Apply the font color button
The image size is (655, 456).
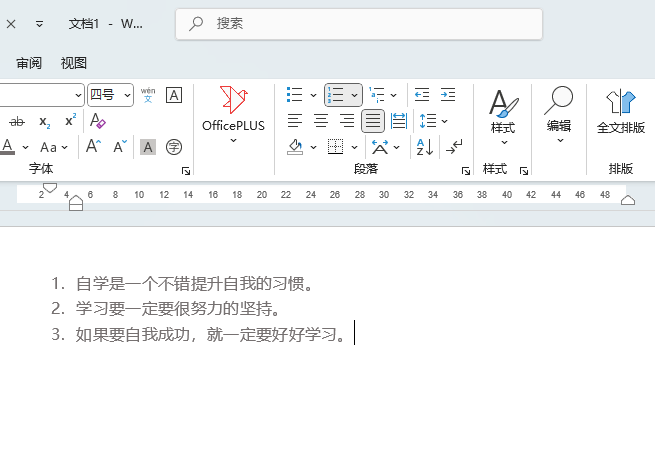tap(8, 147)
